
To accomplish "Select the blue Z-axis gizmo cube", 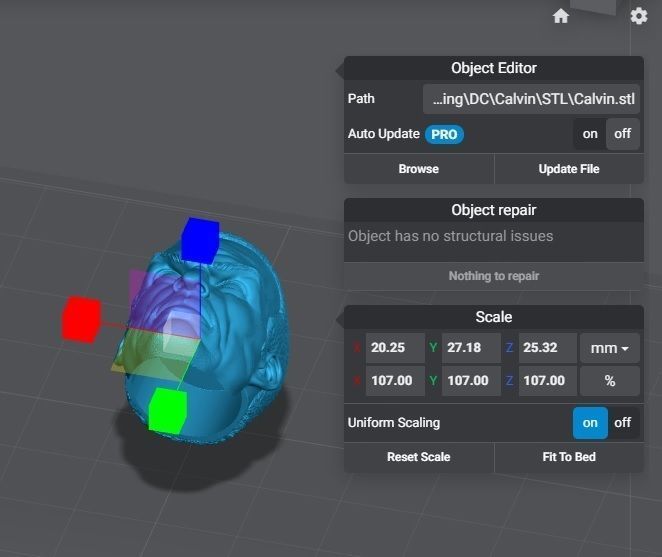I will point(200,240).
